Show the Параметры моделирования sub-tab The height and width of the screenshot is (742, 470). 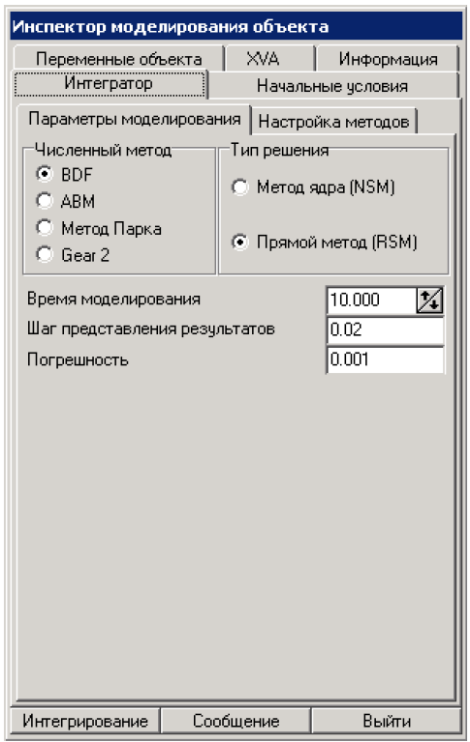[x=134, y=119]
